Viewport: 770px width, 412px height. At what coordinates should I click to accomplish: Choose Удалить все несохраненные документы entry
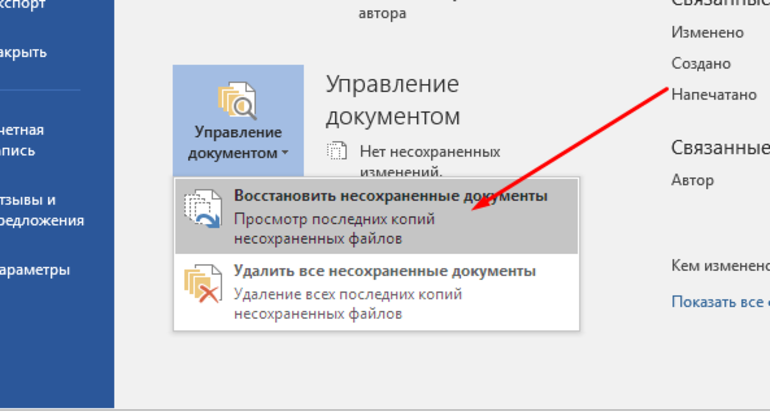pyautogui.click(x=377, y=292)
